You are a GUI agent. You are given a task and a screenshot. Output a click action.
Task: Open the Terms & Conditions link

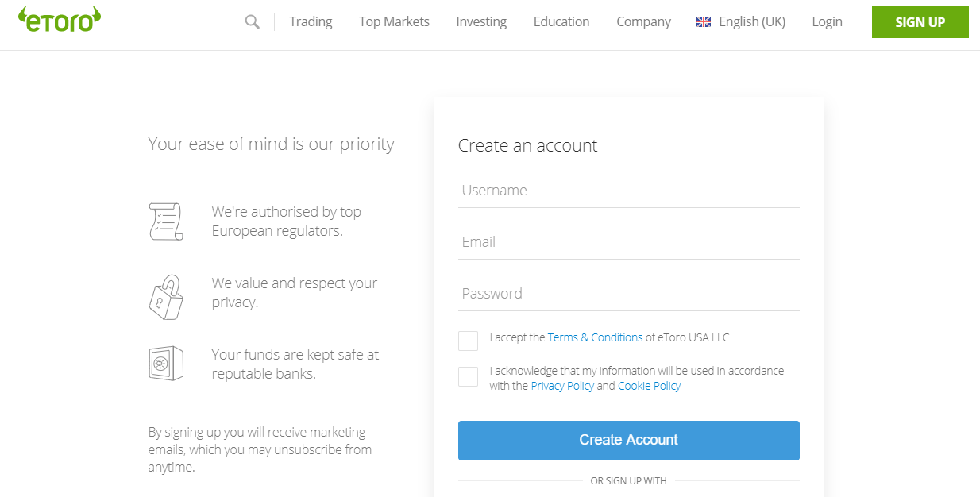click(x=595, y=337)
